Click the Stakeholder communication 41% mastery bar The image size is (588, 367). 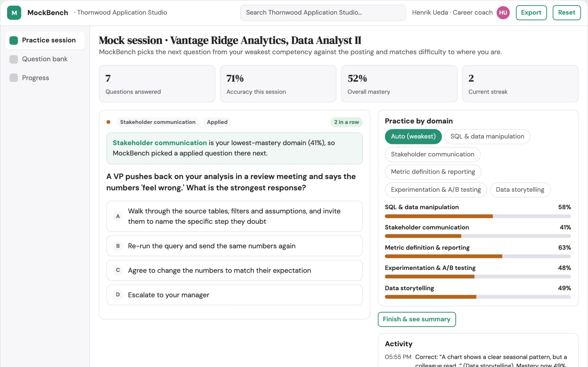pos(478,236)
